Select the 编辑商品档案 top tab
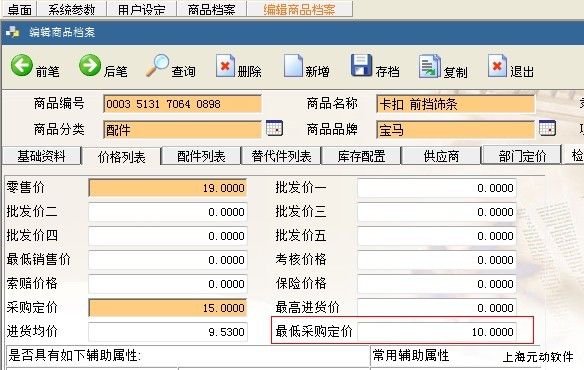The width and height of the screenshot is (584, 370). [299, 9]
